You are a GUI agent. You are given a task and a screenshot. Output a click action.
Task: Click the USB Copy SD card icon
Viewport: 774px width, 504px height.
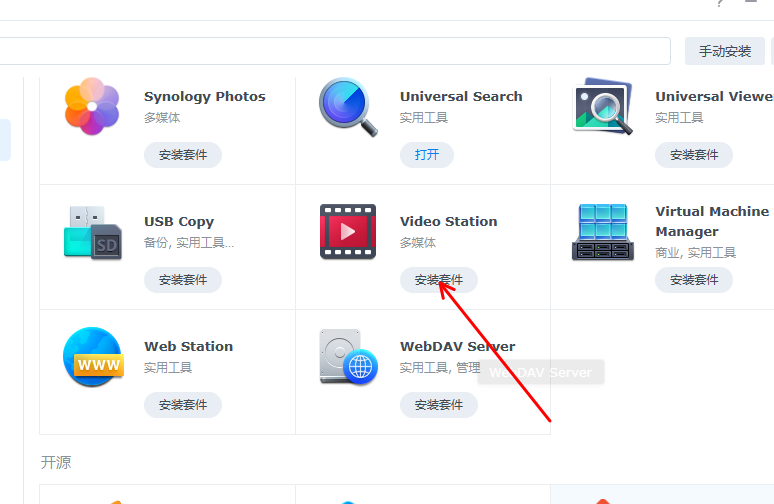[x=93, y=233]
